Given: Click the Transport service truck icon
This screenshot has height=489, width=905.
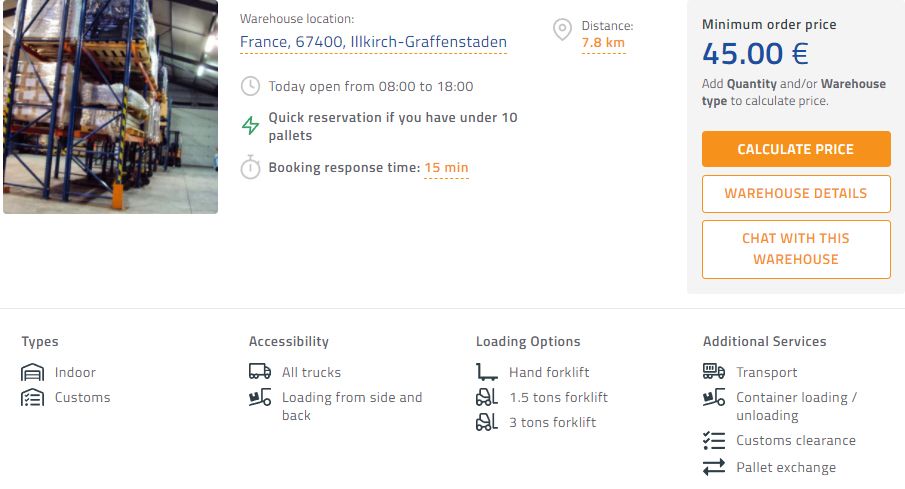Looking at the screenshot, I should tap(714, 372).
